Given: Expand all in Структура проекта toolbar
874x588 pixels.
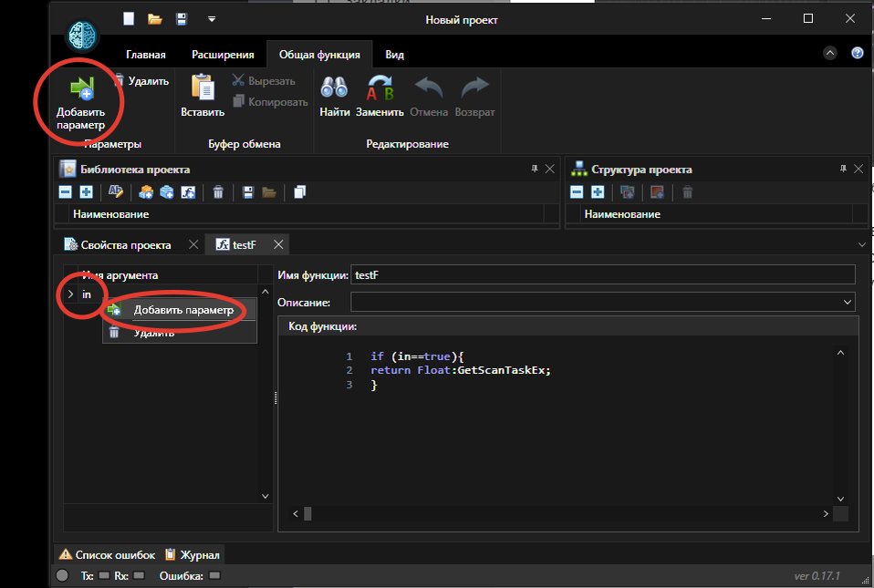Looking at the screenshot, I should click(x=598, y=192).
